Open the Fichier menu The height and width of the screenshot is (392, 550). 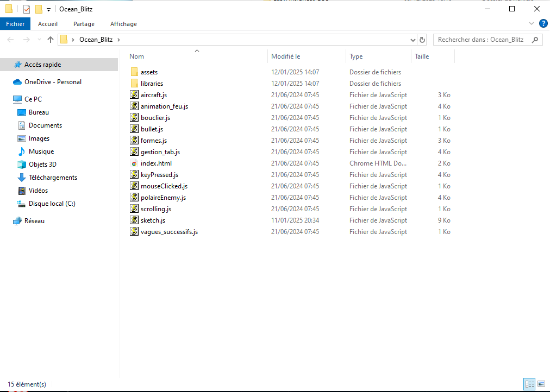click(15, 24)
